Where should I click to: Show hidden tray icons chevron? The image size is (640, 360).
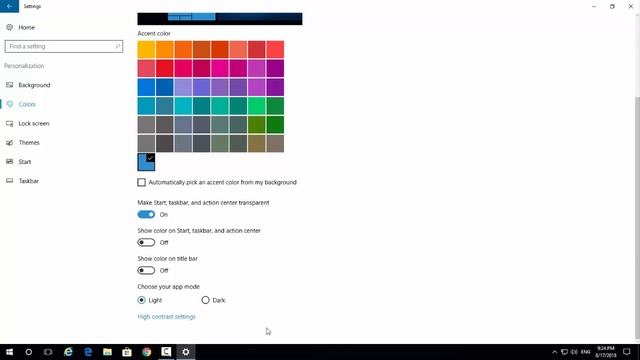click(554, 352)
